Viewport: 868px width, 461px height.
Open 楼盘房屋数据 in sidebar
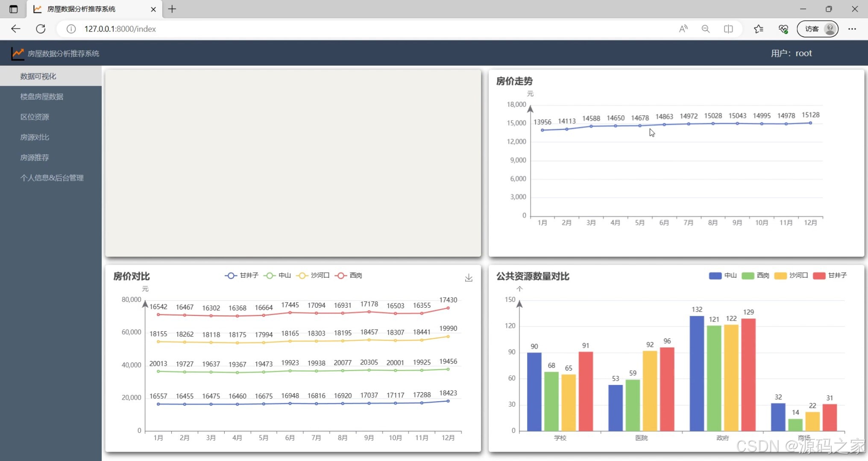click(x=42, y=96)
